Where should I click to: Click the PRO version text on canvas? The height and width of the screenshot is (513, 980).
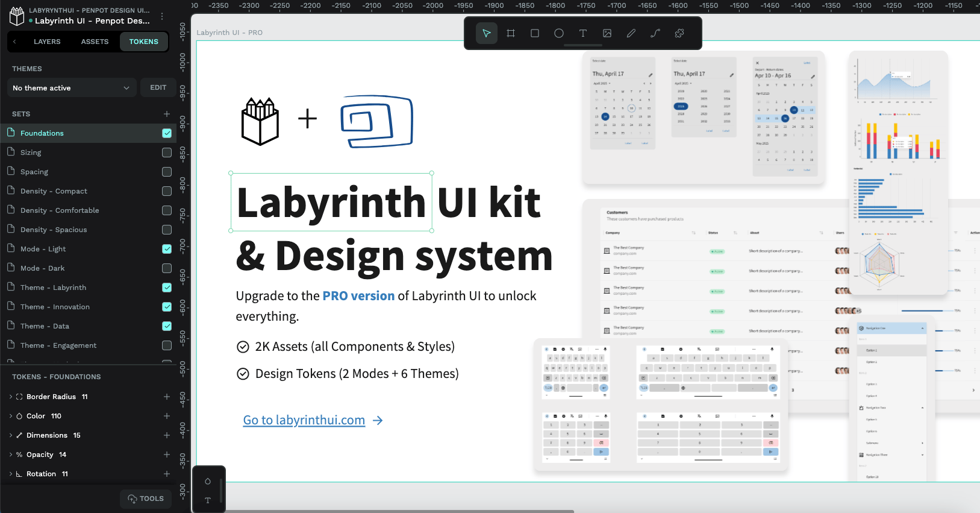point(358,296)
